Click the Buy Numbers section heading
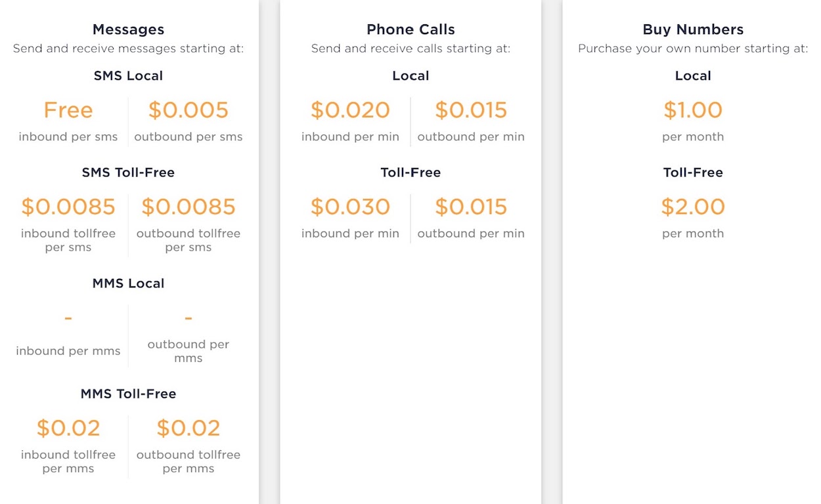Screen dimensions: 821x504 [693, 30]
